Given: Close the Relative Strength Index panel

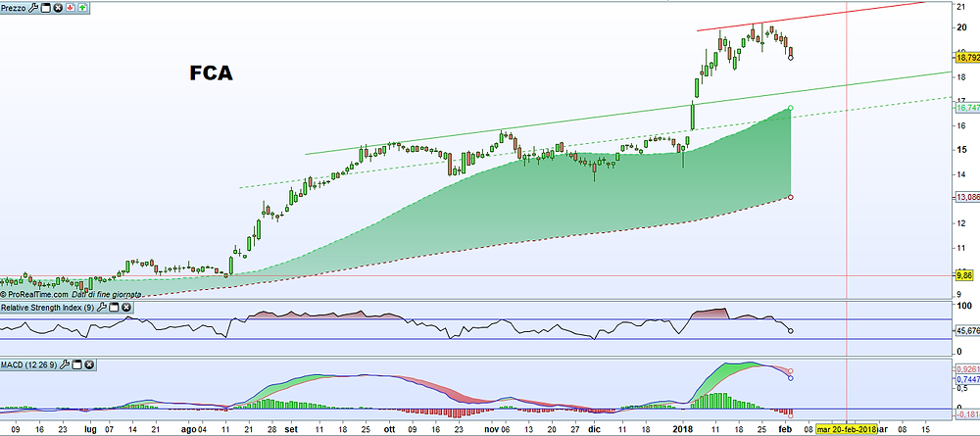Looking at the screenshot, I should tap(126, 308).
